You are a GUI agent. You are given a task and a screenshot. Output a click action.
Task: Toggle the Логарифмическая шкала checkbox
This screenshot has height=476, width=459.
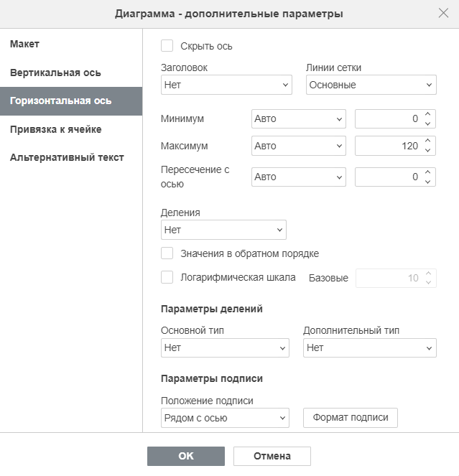coord(167,277)
